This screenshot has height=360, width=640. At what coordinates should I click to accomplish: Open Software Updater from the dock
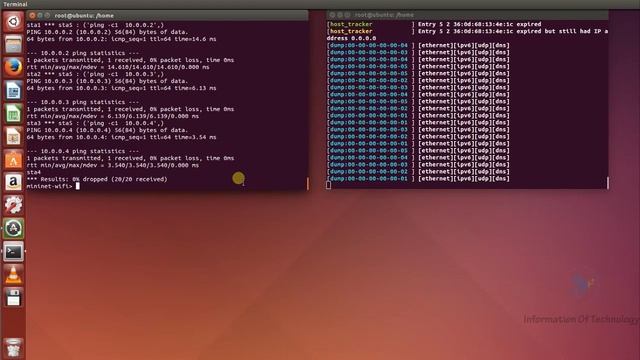(13, 228)
